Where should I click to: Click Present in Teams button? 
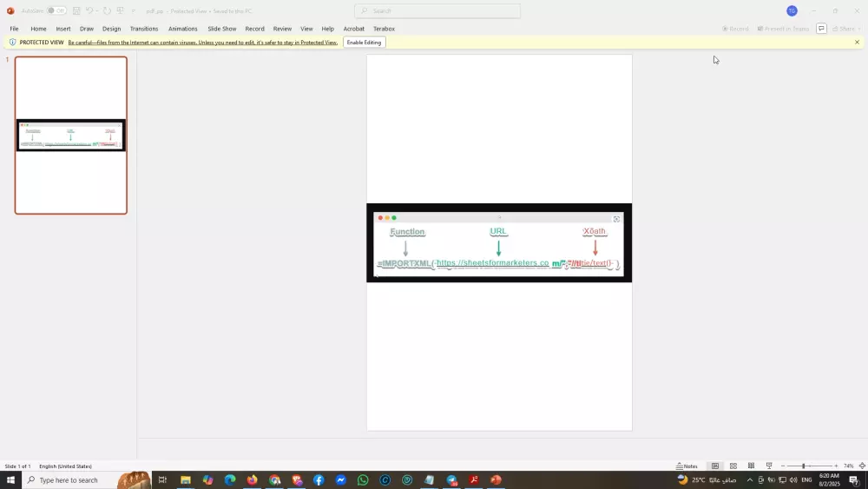point(783,29)
